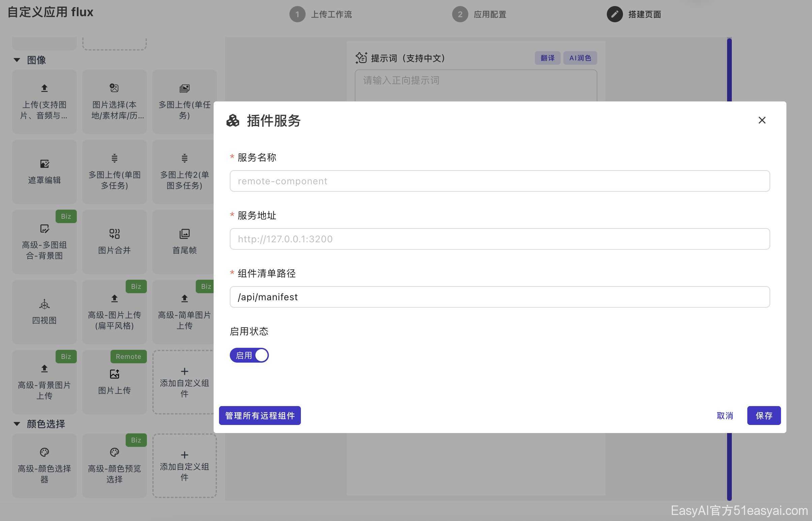Go to step 1 上传工作流
Image resolution: width=812 pixels, height=521 pixels.
pyautogui.click(x=321, y=14)
